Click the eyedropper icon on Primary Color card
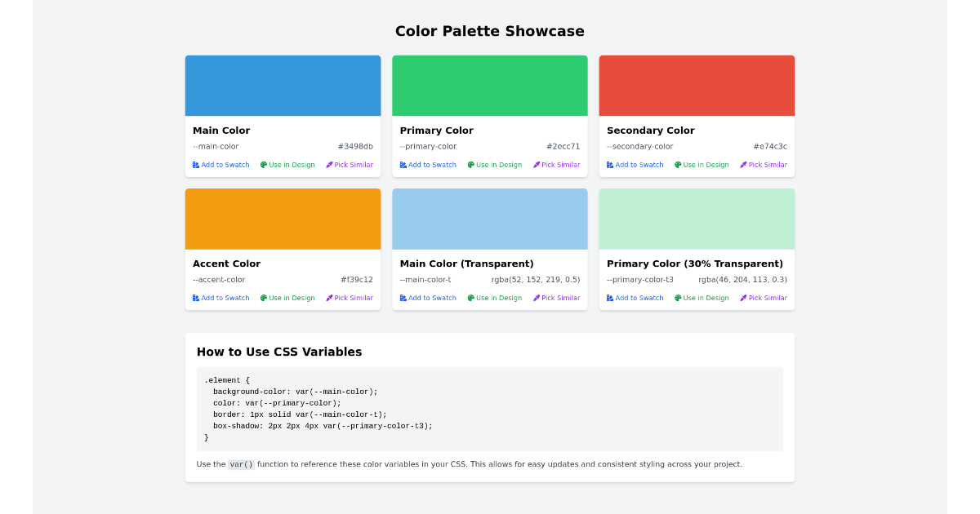 537,164
